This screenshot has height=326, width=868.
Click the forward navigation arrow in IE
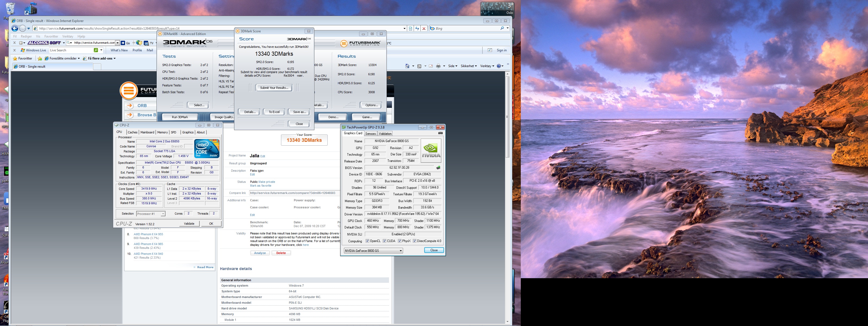click(x=23, y=28)
